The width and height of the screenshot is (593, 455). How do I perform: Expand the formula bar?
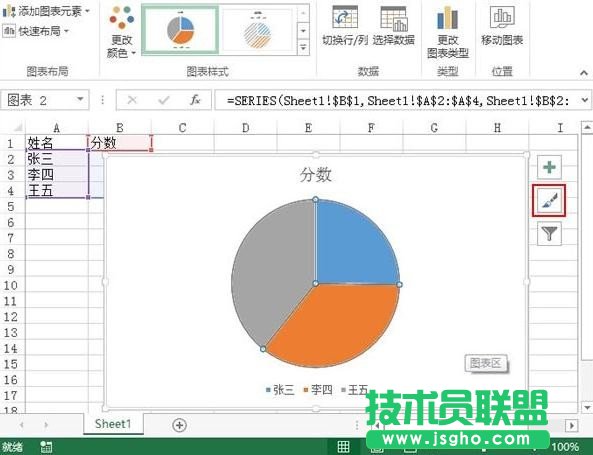[x=585, y=100]
